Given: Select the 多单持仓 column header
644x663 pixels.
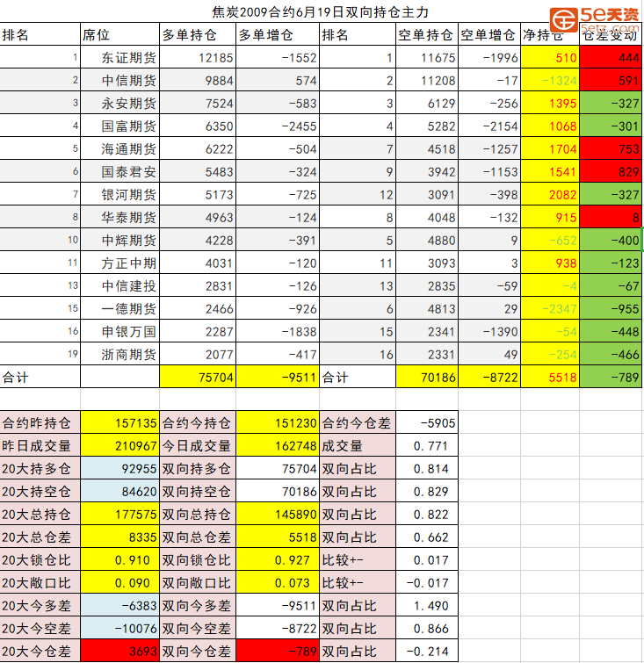Looking at the screenshot, I should [198, 34].
